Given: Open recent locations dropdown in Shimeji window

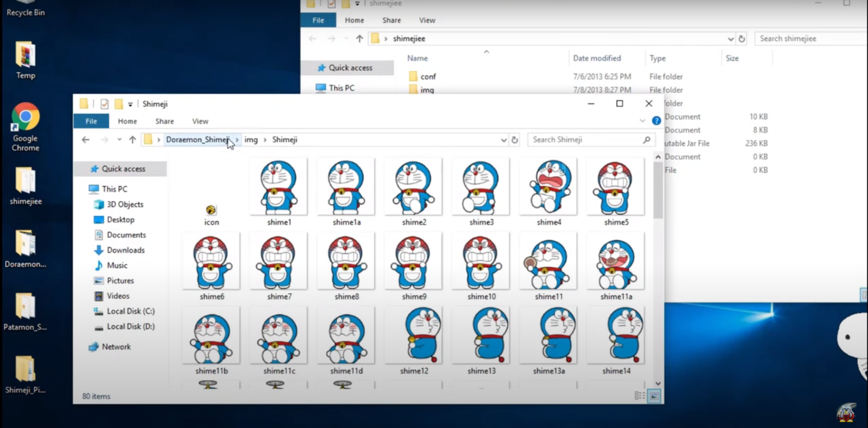Looking at the screenshot, I should click(x=119, y=140).
